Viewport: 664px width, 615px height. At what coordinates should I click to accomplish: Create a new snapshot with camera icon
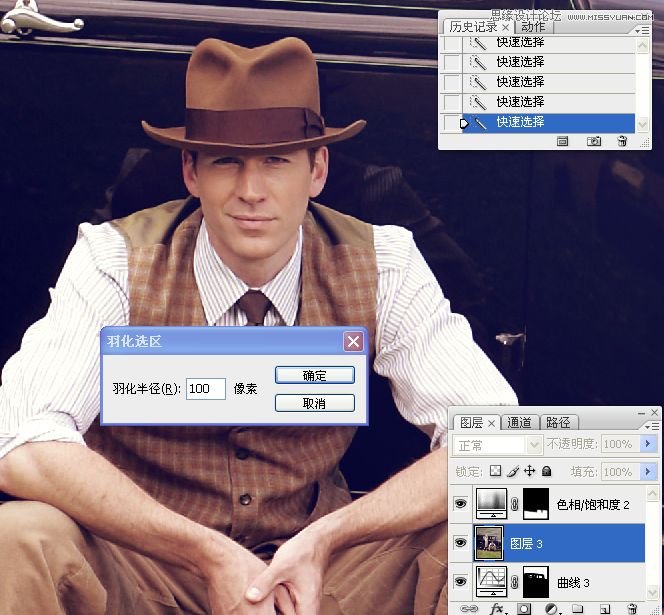point(594,141)
